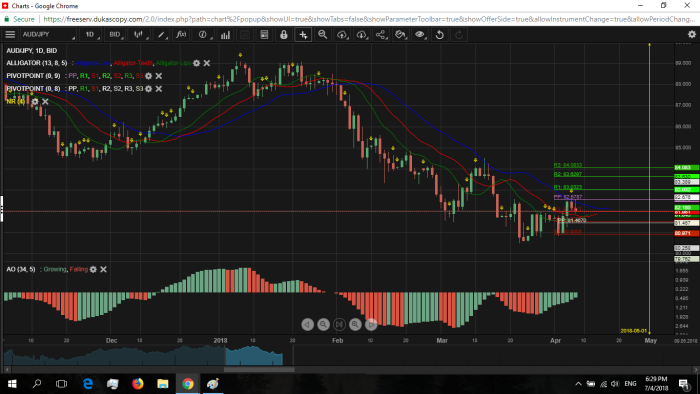This screenshot has width=700, height=394.
Task: Toggle visibility using the eye icon
Action: (x=420, y=34)
